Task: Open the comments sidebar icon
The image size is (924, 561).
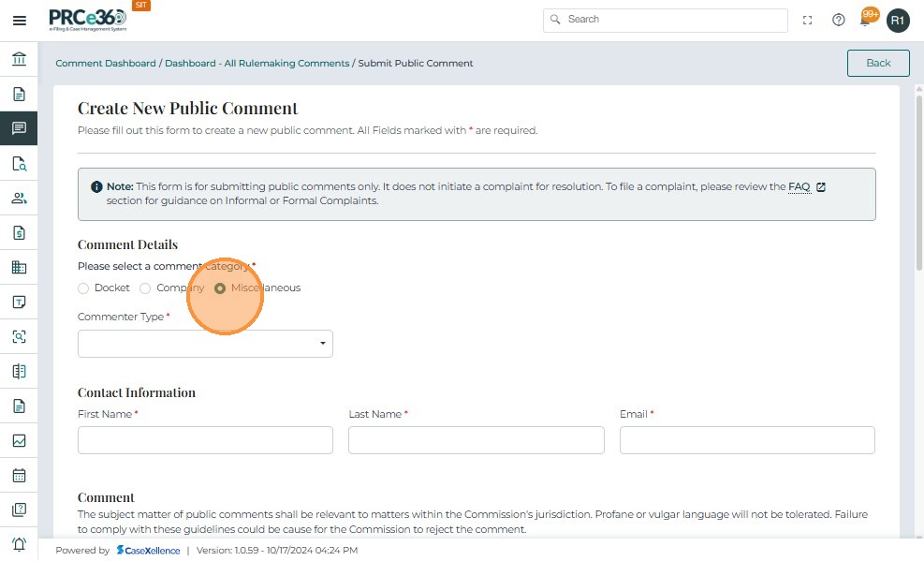Action: 19,128
